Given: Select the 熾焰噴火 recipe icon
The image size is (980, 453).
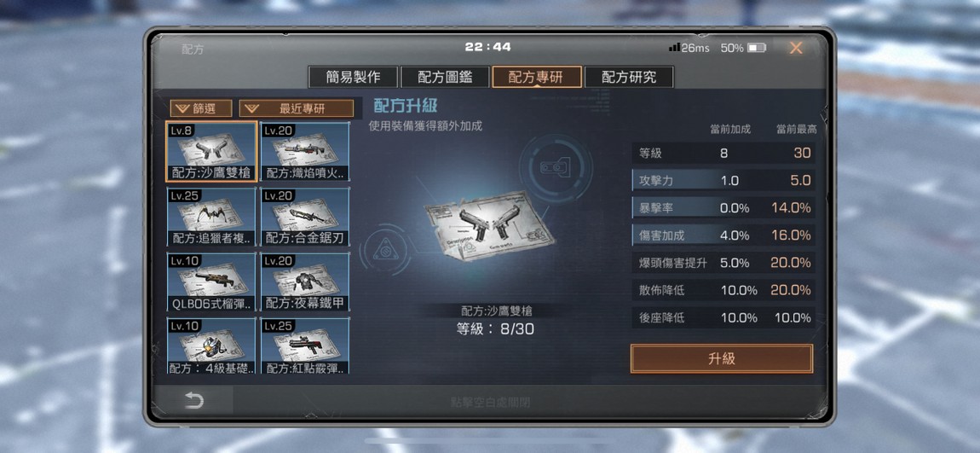Looking at the screenshot, I should [x=305, y=151].
